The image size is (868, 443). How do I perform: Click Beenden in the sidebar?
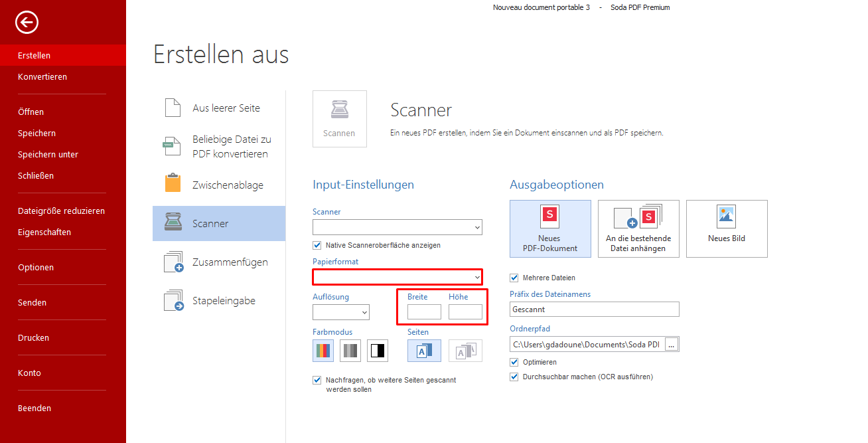click(35, 408)
